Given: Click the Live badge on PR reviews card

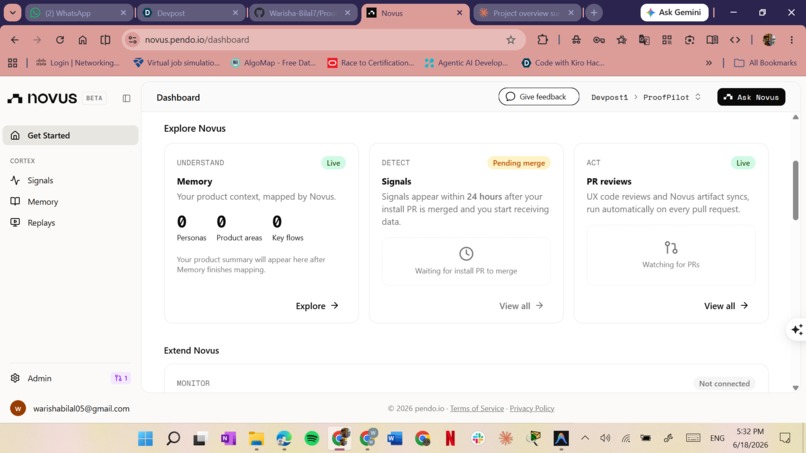Looking at the screenshot, I should (743, 163).
